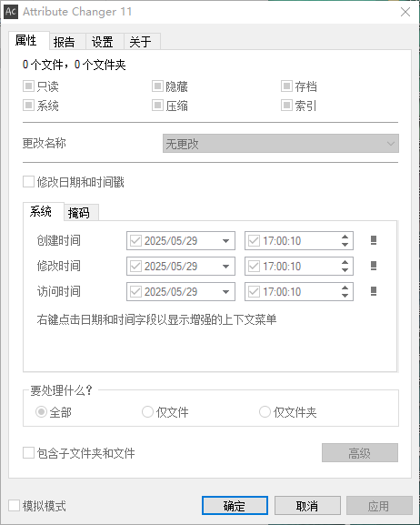Toggle the 创建时间 time checkbox
Image resolution: width=420 pixels, height=525 pixels.
(x=254, y=240)
